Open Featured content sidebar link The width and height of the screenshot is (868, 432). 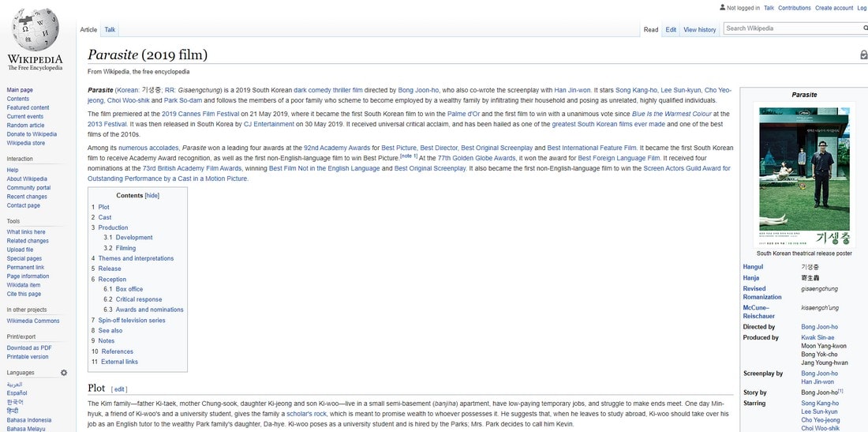pyautogui.click(x=28, y=107)
